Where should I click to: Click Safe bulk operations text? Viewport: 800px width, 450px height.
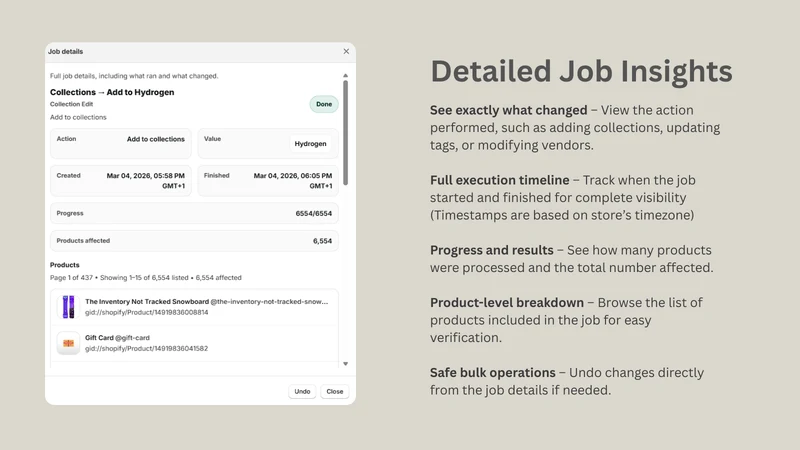pos(492,372)
